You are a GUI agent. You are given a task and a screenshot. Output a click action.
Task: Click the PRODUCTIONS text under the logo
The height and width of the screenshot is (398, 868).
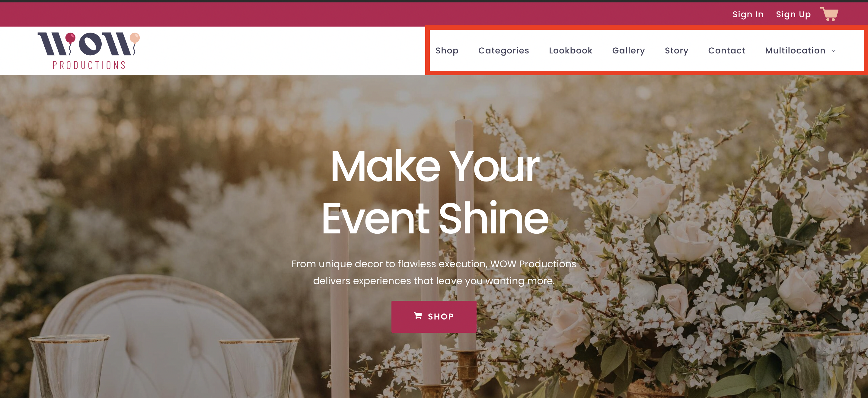tap(89, 65)
